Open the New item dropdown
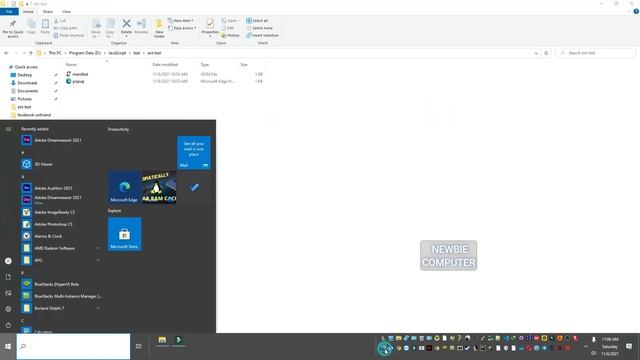Screen dimensions: 640x360 pyautogui.click(x=181, y=20)
